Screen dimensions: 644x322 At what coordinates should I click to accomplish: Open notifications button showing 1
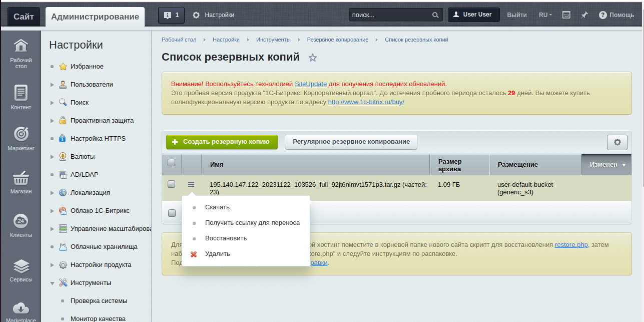pyautogui.click(x=171, y=15)
